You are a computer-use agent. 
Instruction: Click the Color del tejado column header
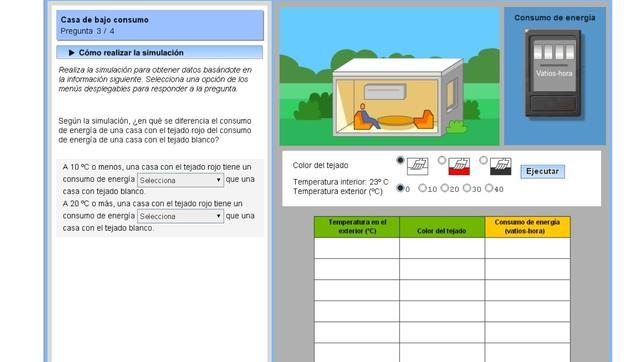click(442, 227)
